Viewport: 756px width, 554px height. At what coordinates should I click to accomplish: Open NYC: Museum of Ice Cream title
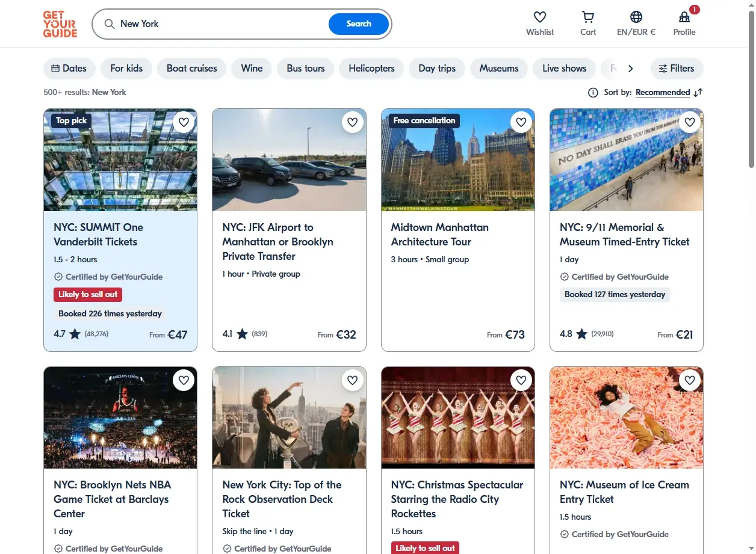pyautogui.click(x=624, y=492)
